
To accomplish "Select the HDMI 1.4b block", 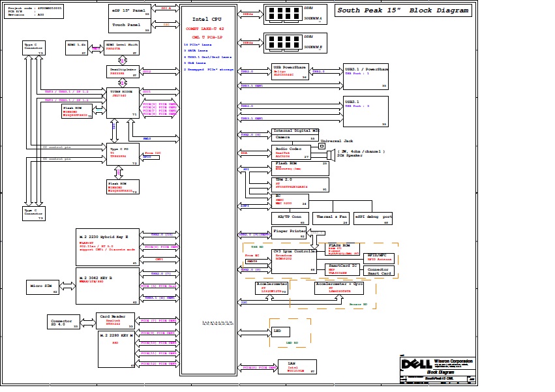I will coord(76,48).
